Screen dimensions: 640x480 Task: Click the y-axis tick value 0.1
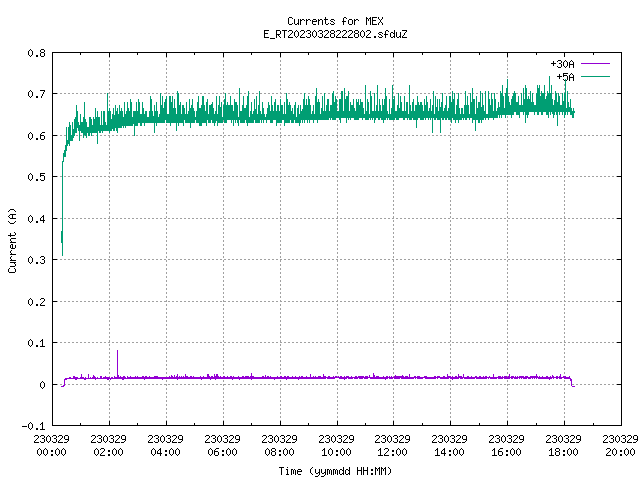[x=36, y=343]
